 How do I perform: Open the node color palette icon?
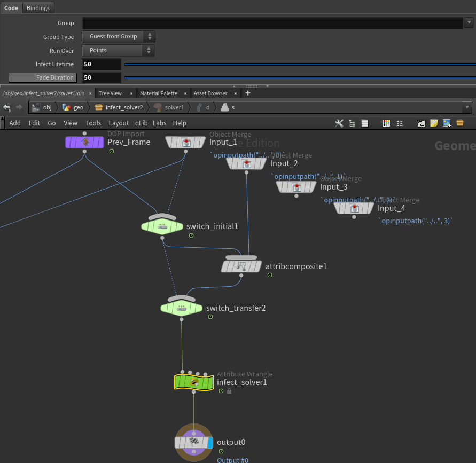[x=386, y=123]
